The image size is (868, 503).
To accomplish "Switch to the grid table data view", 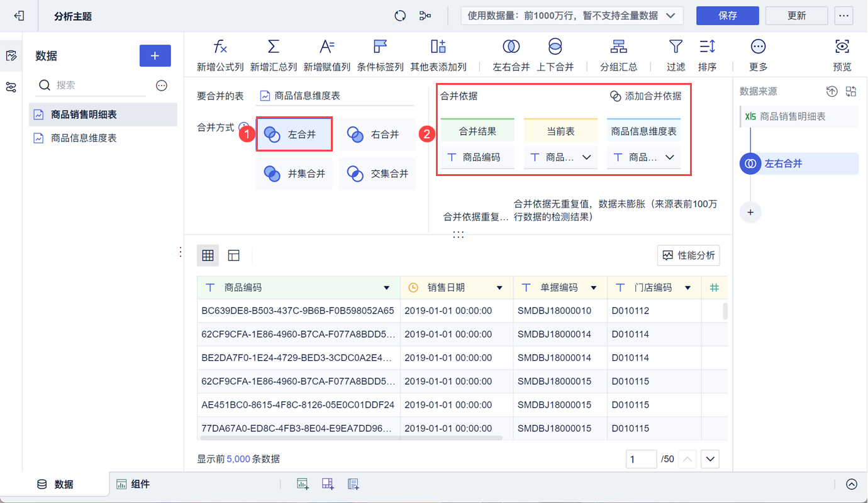I will click(208, 255).
